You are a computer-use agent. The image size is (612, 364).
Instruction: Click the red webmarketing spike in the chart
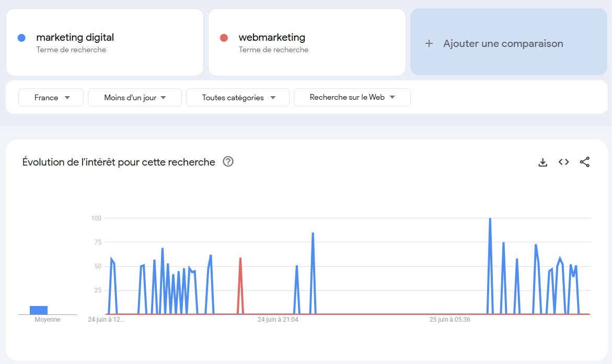click(x=240, y=259)
